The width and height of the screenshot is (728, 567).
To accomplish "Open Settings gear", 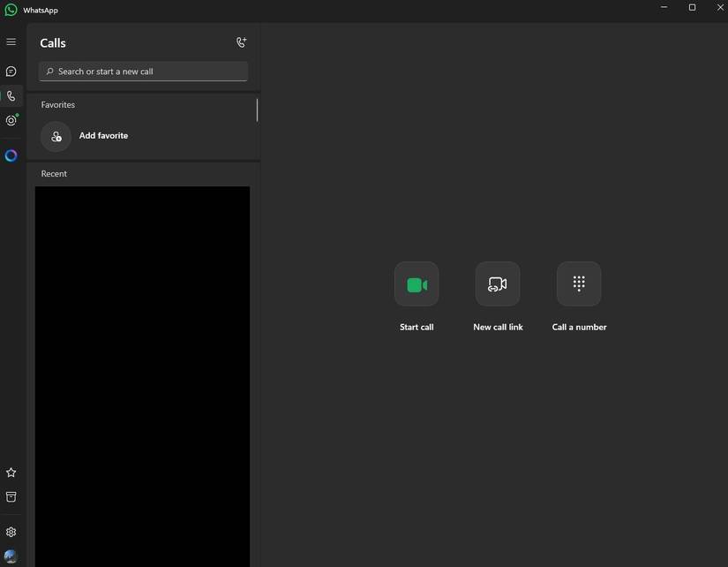I will (x=11, y=532).
